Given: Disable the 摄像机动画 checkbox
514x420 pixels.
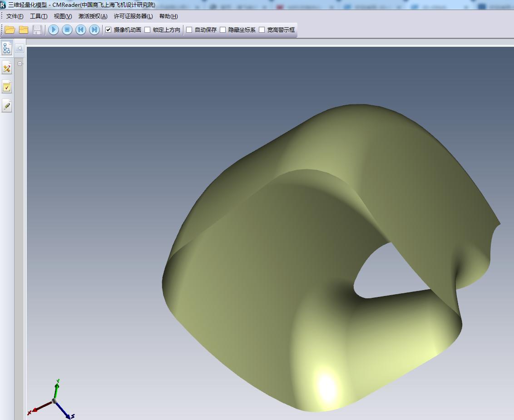Looking at the screenshot, I should click(109, 30).
